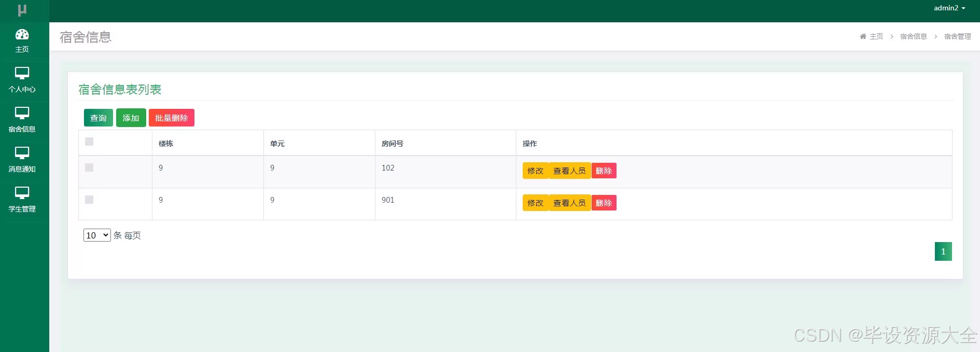980x352 pixels.
Task: Open the admin2 user dropdown
Action: (x=949, y=8)
